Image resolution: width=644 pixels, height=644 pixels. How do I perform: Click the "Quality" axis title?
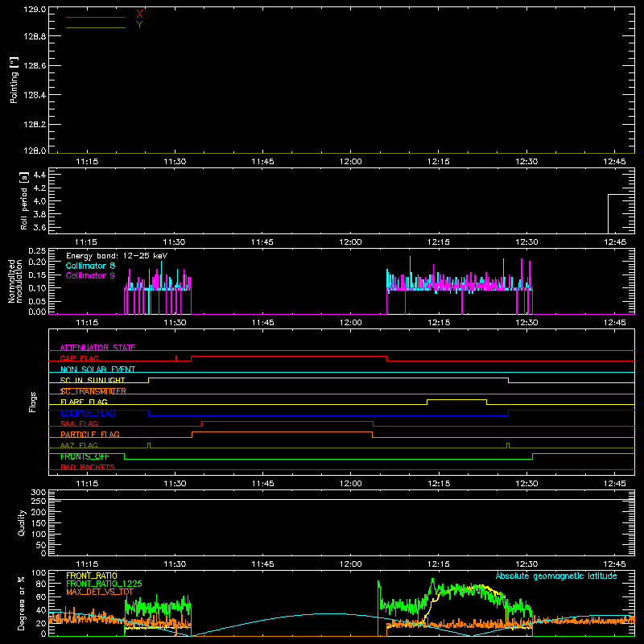(x=22, y=522)
